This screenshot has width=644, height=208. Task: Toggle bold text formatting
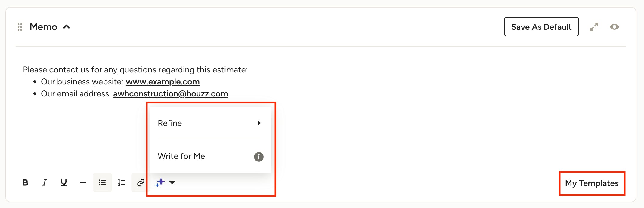[x=25, y=182]
